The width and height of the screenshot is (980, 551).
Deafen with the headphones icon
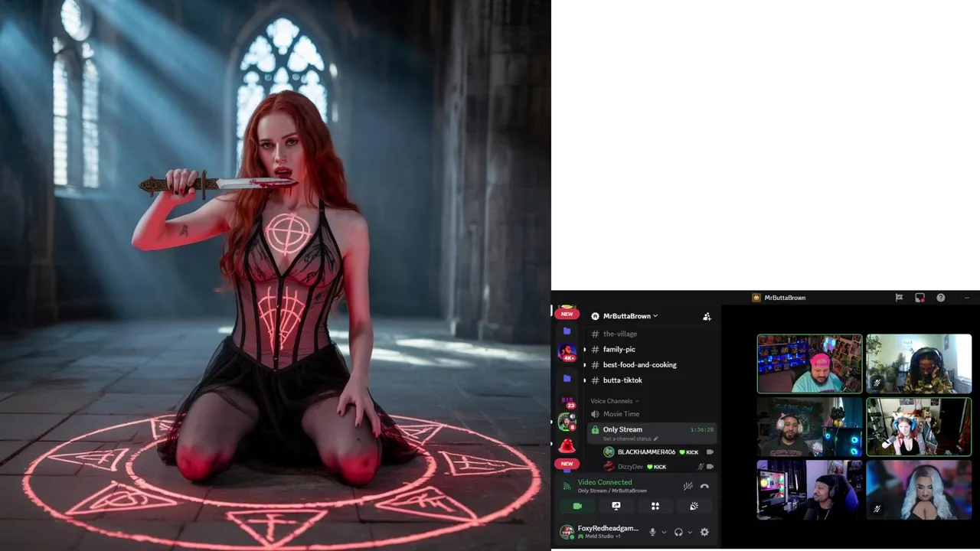click(x=678, y=532)
